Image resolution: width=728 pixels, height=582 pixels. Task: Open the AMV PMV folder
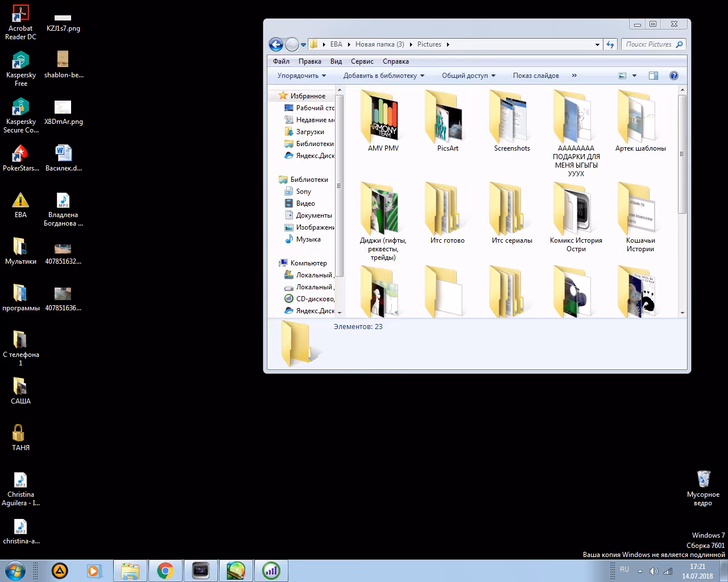coord(383,120)
